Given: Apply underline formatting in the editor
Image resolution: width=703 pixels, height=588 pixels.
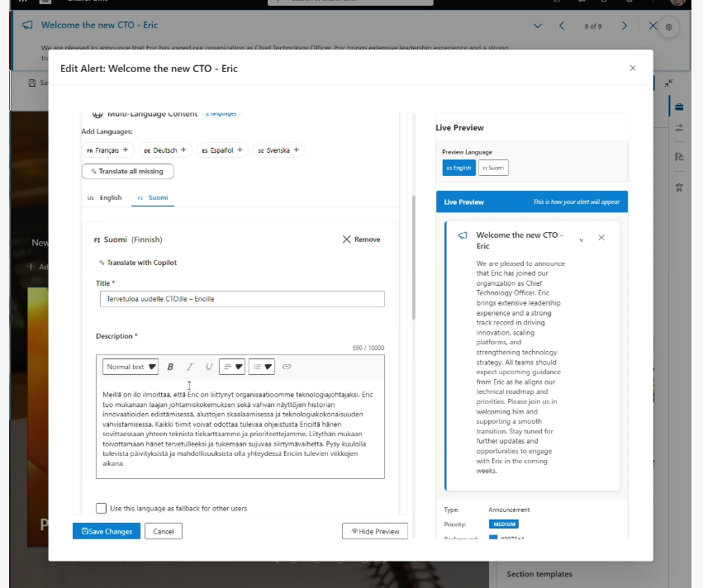Looking at the screenshot, I should 208,367.
